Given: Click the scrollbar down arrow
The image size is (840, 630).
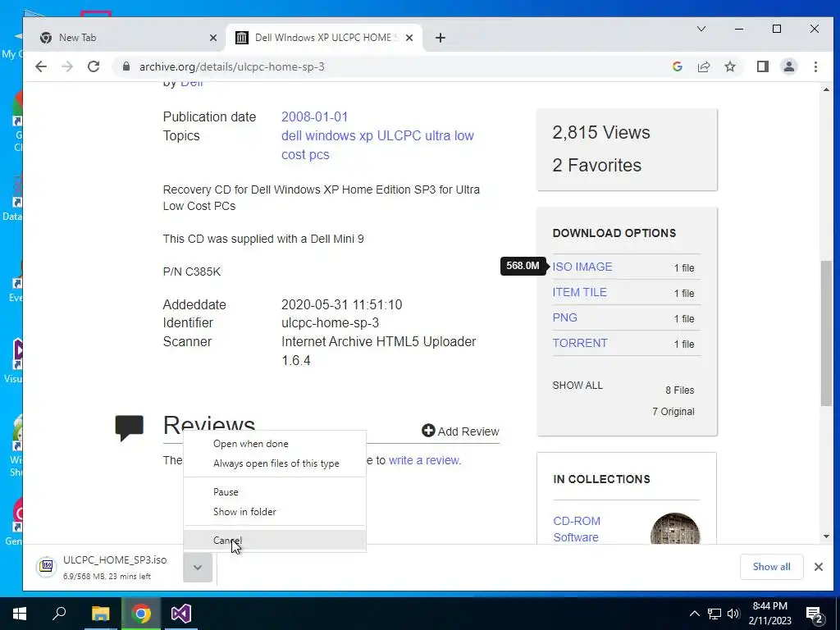Looking at the screenshot, I should (825, 536).
